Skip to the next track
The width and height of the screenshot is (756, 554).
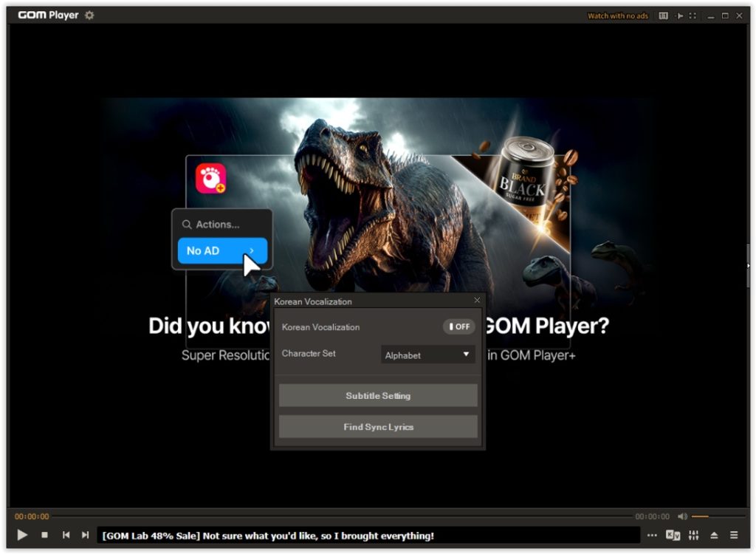pos(86,535)
